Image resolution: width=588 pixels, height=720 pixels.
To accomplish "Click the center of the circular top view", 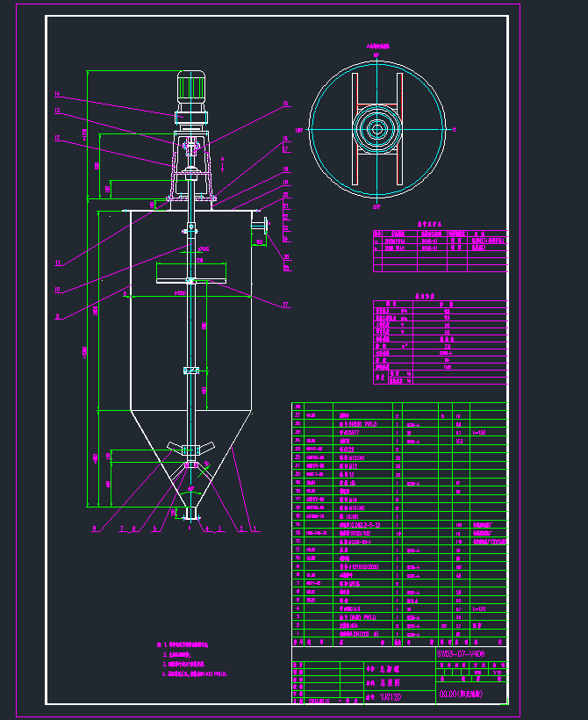I will (x=376, y=129).
